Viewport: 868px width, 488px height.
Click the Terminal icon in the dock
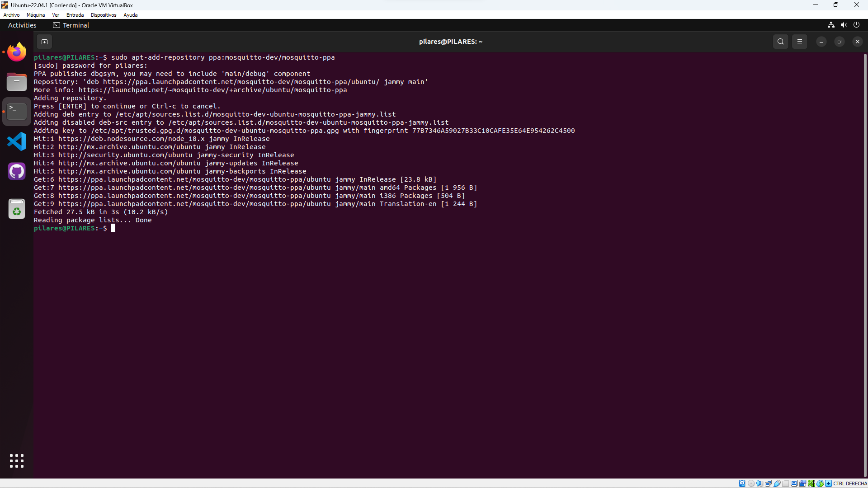[17, 112]
